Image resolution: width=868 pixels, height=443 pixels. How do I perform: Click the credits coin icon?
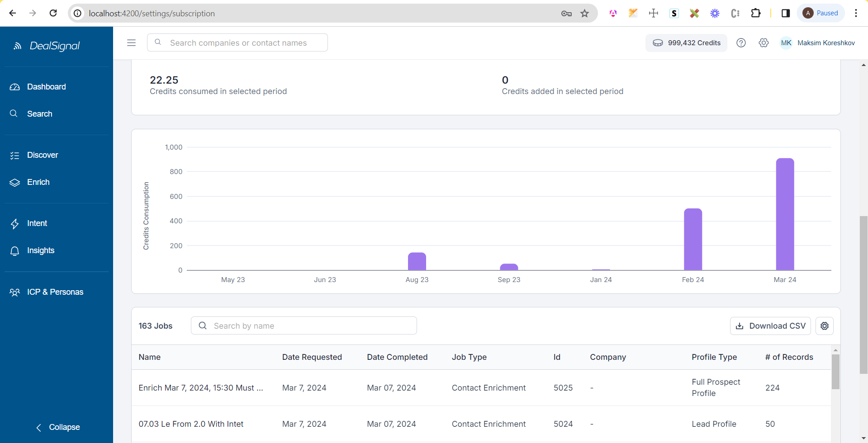tap(658, 43)
